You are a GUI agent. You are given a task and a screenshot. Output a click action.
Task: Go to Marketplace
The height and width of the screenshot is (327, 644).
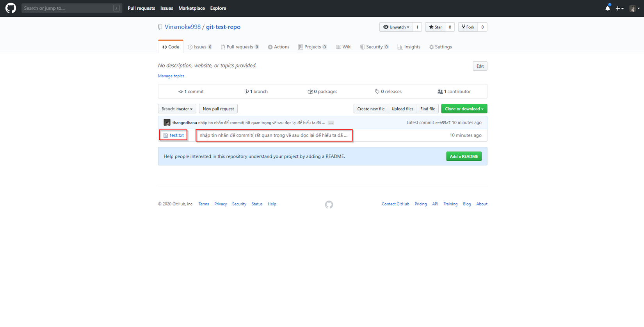[192, 8]
